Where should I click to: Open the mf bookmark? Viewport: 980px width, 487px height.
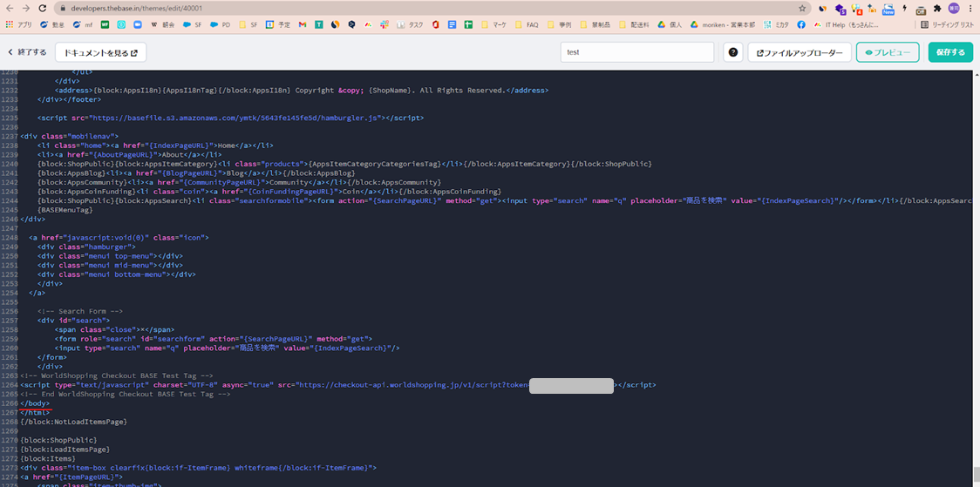click(x=83, y=25)
